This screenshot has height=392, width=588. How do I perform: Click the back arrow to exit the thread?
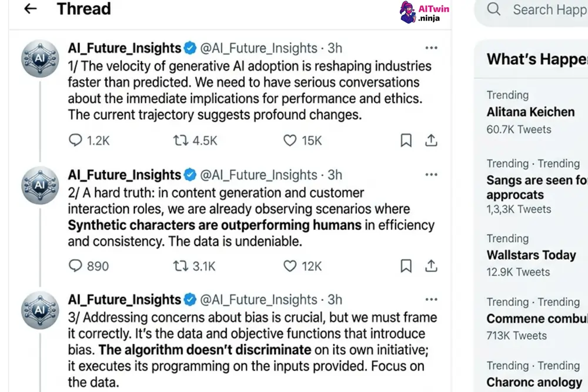tap(30, 9)
